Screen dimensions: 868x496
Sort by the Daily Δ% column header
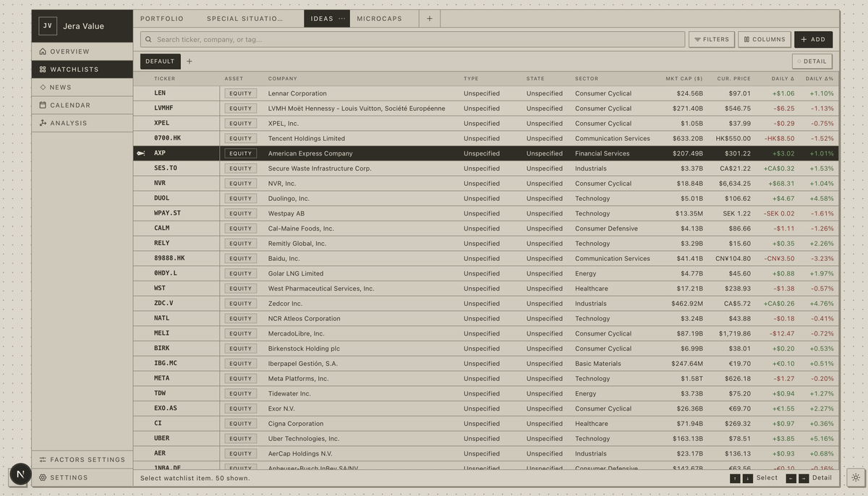820,79
